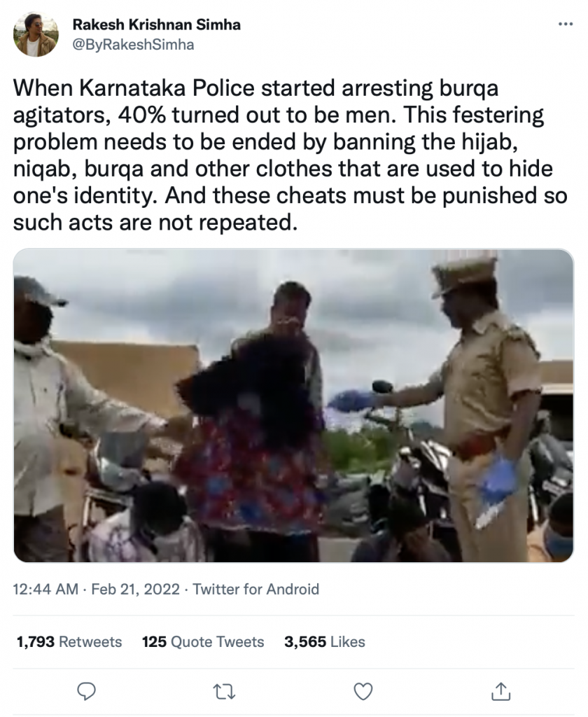Click the Twitter for Android source label
Viewport: 588px width, 717px height.
(x=255, y=589)
